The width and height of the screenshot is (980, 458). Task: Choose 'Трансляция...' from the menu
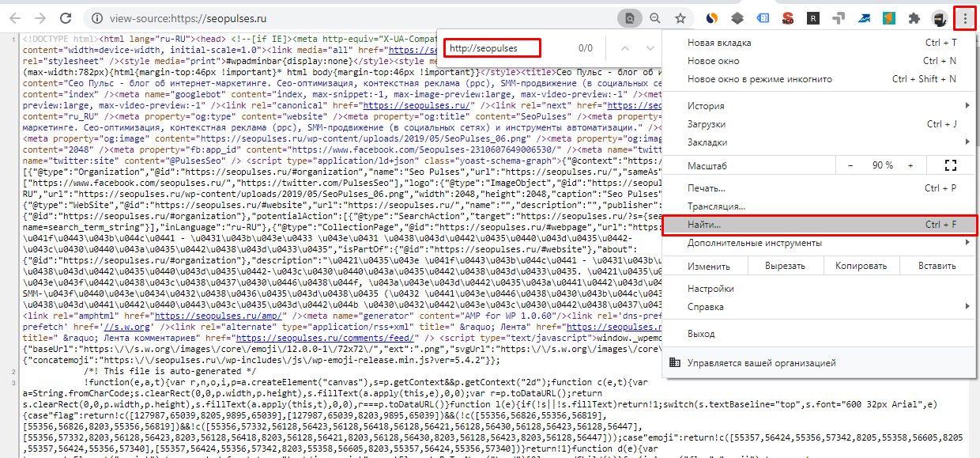[820, 206]
